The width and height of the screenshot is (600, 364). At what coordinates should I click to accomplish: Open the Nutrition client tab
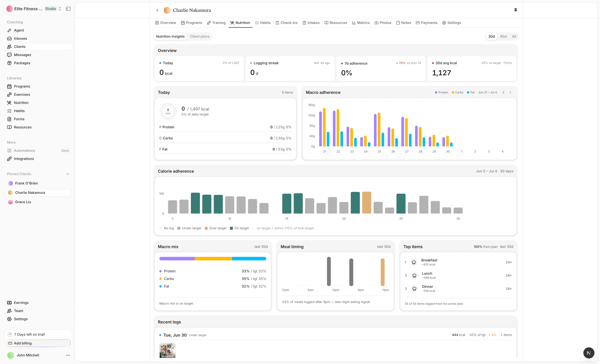pyautogui.click(x=240, y=23)
